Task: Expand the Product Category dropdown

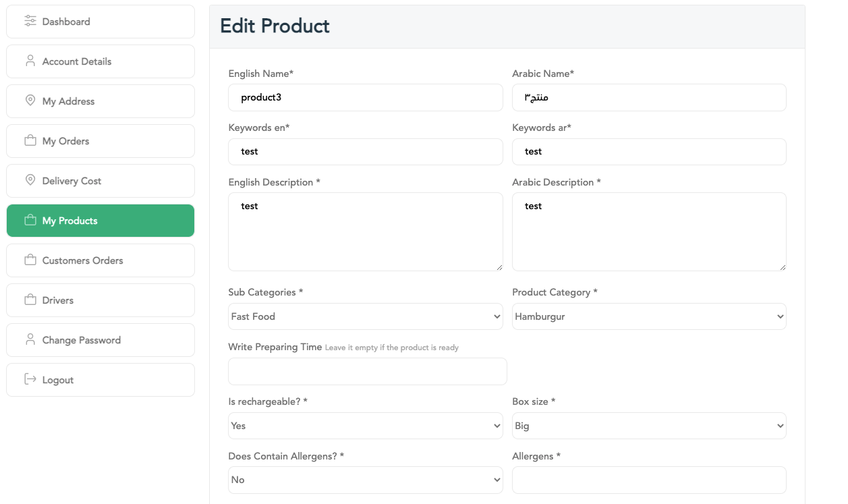Action: [x=648, y=316]
